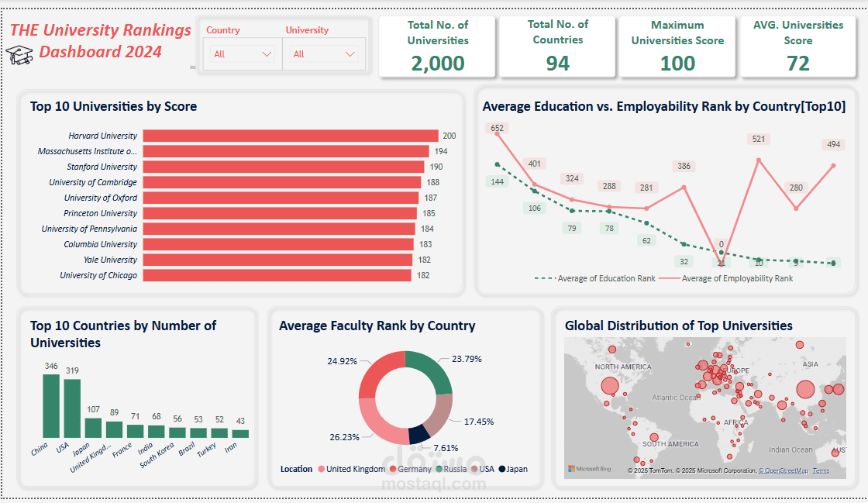Click the University of Cambridge axis label

click(x=93, y=182)
